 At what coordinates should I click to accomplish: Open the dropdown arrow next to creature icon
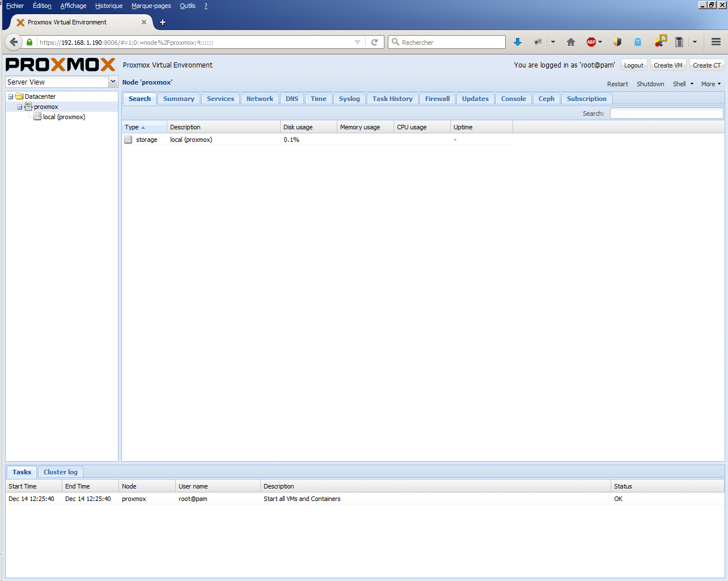pos(553,42)
